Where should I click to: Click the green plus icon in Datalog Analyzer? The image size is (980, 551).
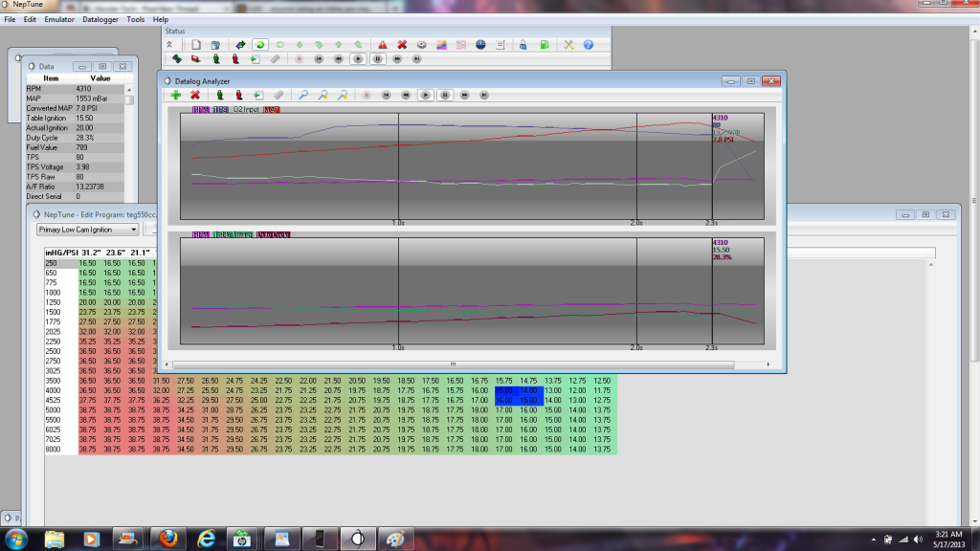point(175,95)
